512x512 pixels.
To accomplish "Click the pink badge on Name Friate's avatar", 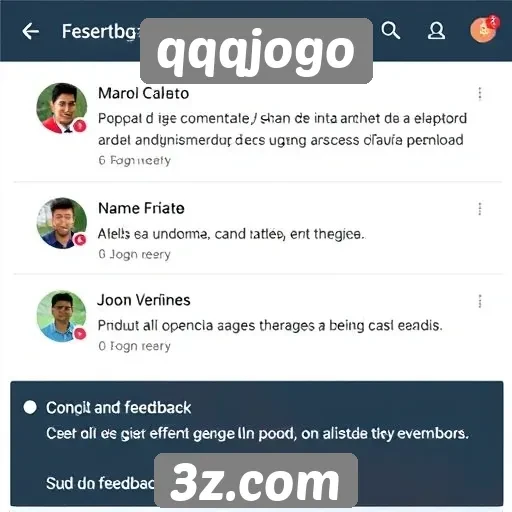I will point(80,240).
